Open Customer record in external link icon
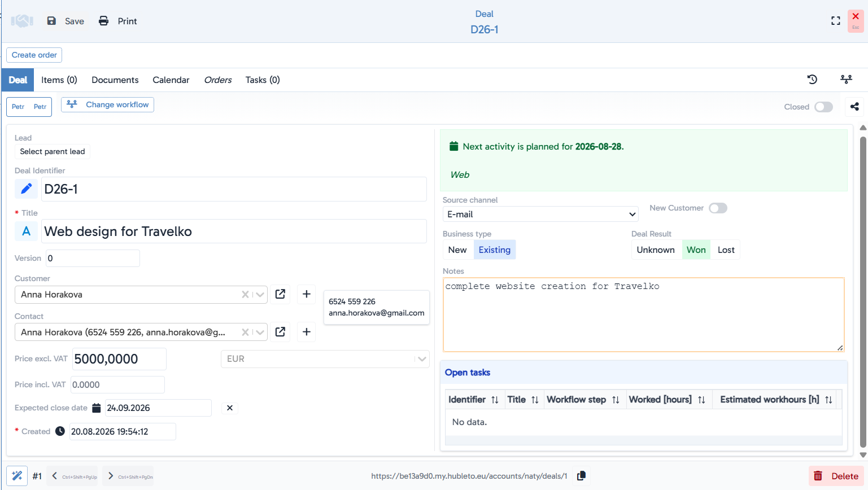 pos(280,294)
